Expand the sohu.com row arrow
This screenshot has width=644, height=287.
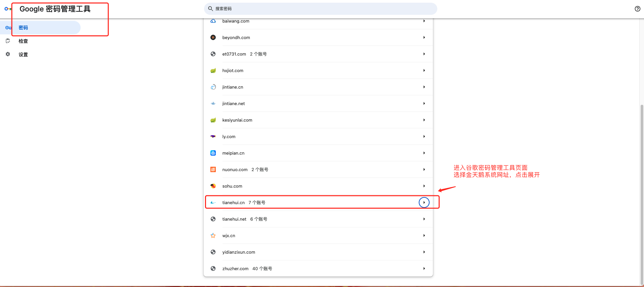coord(424,186)
